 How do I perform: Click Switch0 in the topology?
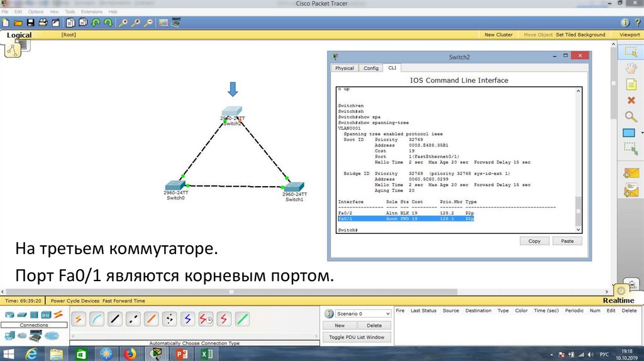[176, 186]
